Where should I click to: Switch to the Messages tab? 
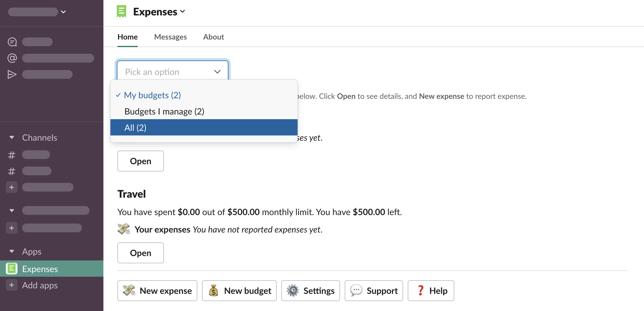point(170,37)
